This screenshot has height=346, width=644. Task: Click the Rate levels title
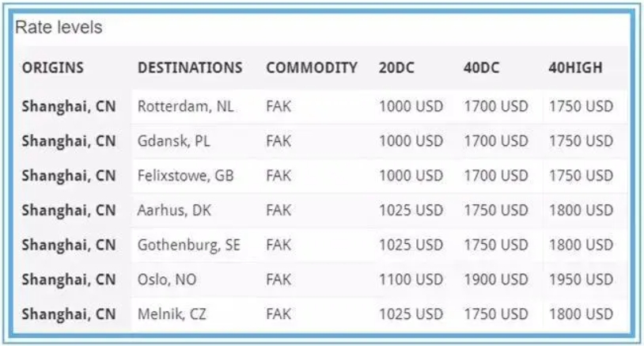[x=59, y=28]
